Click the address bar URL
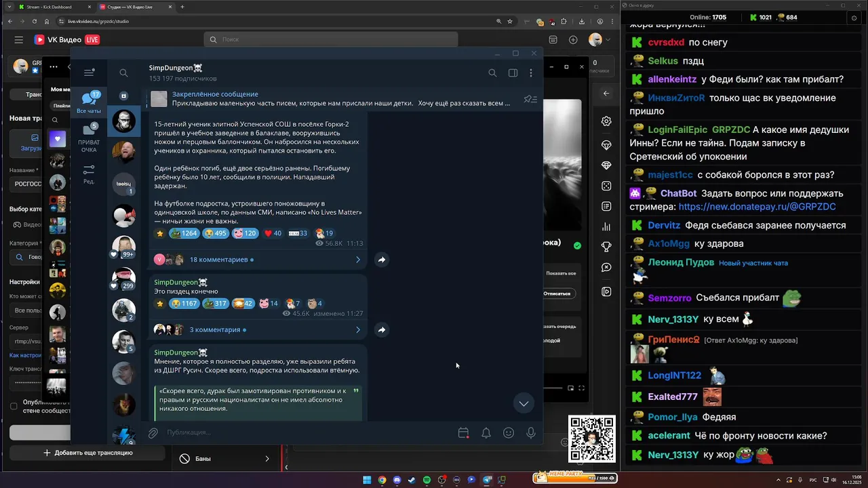This screenshot has height=488, width=868. pyautogui.click(x=98, y=21)
